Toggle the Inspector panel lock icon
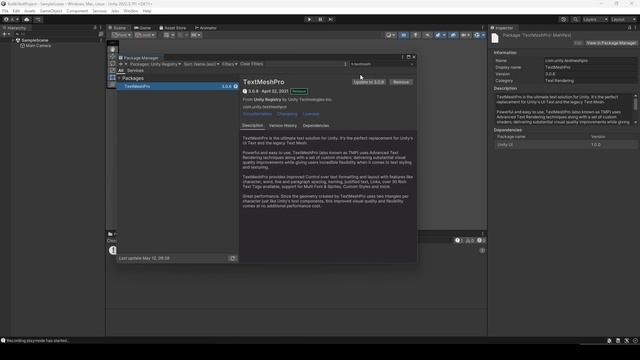This screenshot has width=640, height=360. click(629, 28)
